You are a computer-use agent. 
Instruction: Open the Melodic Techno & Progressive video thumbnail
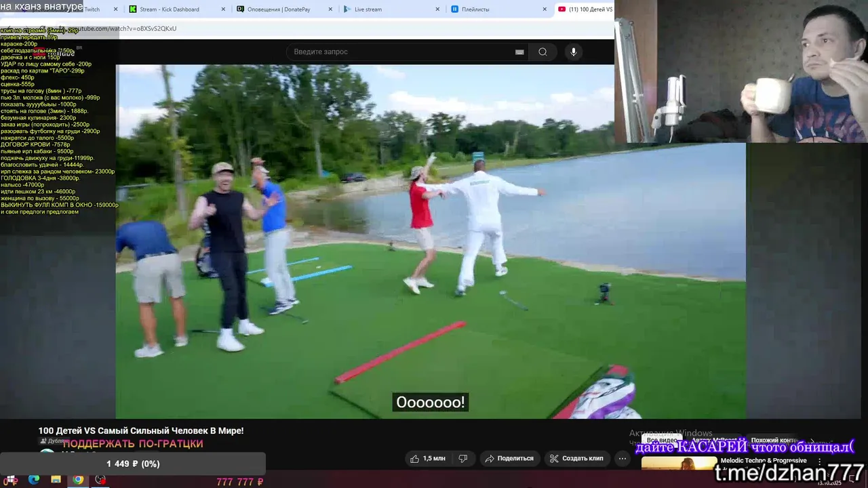click(679, 464)
